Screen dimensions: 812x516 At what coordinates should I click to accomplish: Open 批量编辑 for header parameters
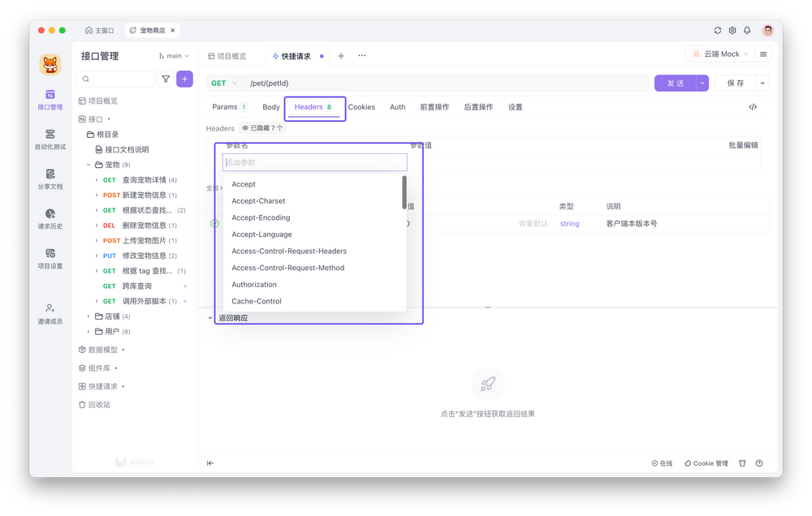pyautogui.click(x=743, y=144)
